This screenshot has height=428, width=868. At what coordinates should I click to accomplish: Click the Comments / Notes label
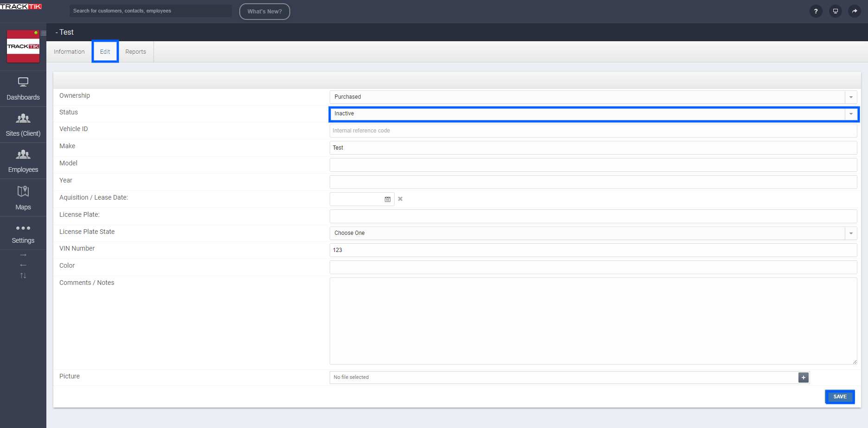[x=87, y=283]
